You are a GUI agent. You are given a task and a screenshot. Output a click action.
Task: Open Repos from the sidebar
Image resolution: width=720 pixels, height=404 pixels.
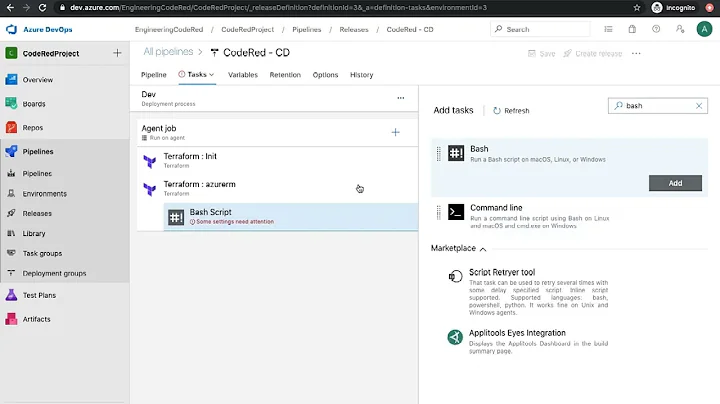tap(33, 128)
